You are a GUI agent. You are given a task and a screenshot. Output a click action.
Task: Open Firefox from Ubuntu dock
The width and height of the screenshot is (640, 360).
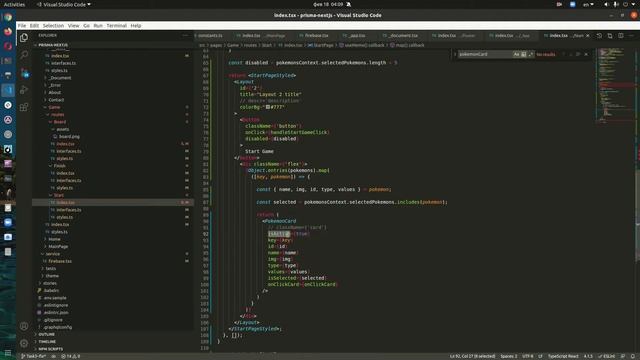point(8,31)
